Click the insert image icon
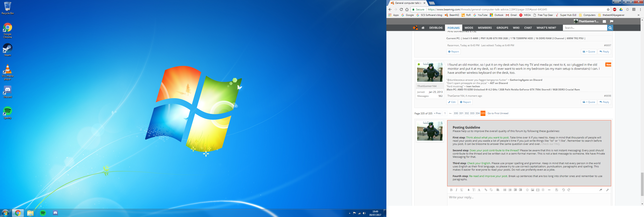 [x=533, y=190]
